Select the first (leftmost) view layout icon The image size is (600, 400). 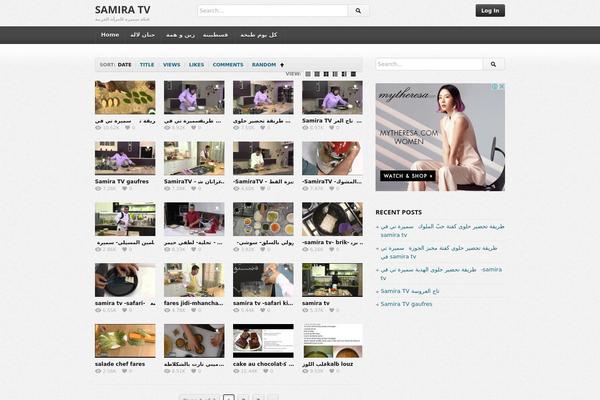pyautogui.click(x=308, y=74)
